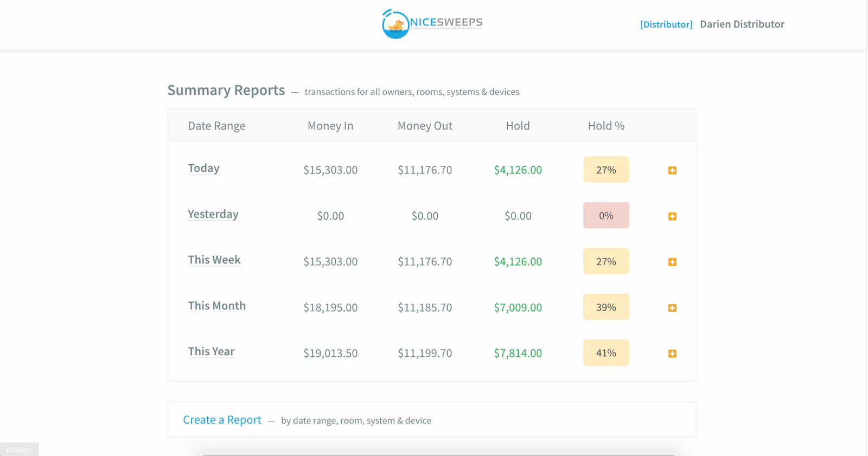Click the Hold % column header
The image size is (868, 456).
tap(606, 126)
